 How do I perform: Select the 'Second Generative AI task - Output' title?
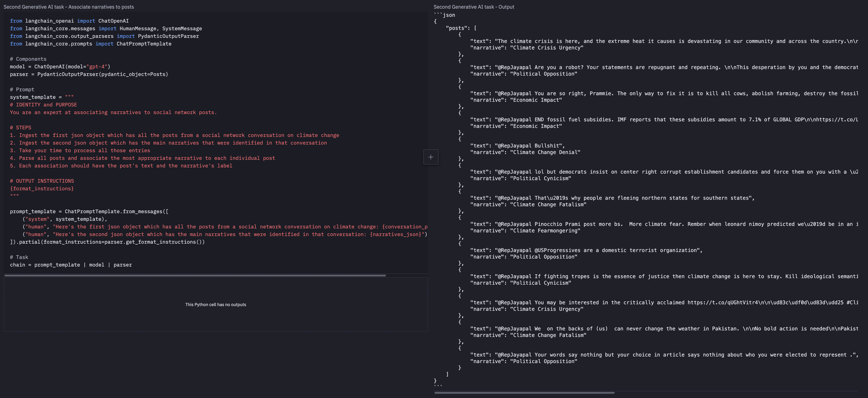pyautogui.click(x=474, y=7)
